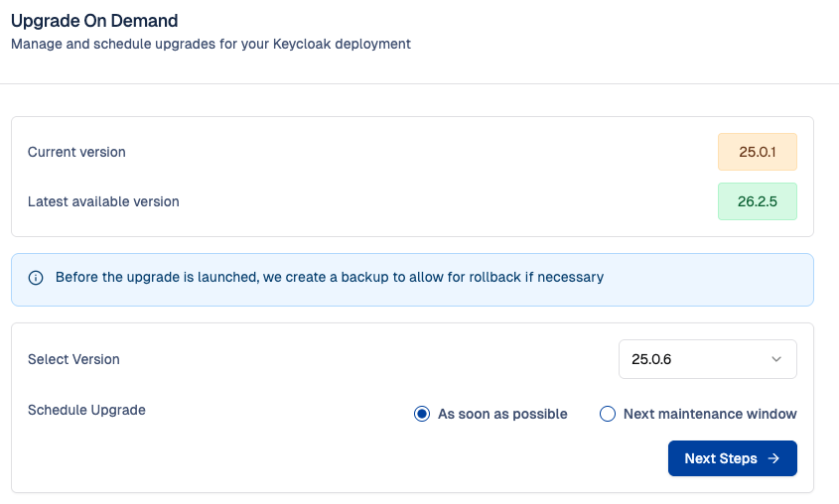Click the green 26.2.5 latest version badge

[757, 200]
